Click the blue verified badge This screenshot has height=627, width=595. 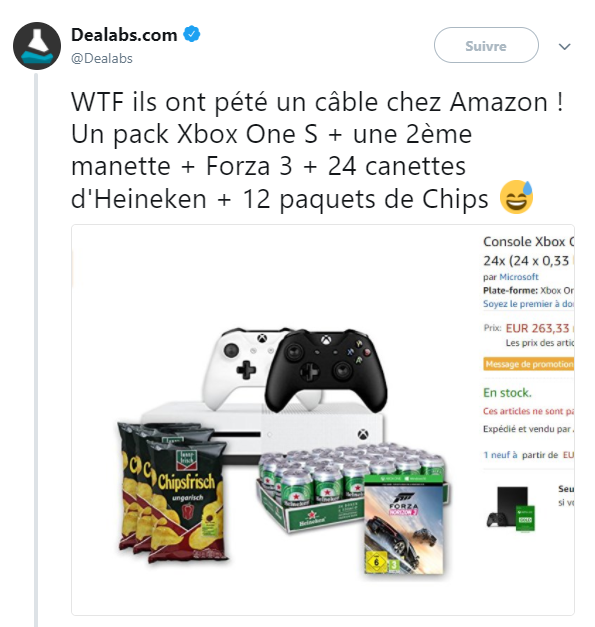pyautogui.click(x=192, y=34)
